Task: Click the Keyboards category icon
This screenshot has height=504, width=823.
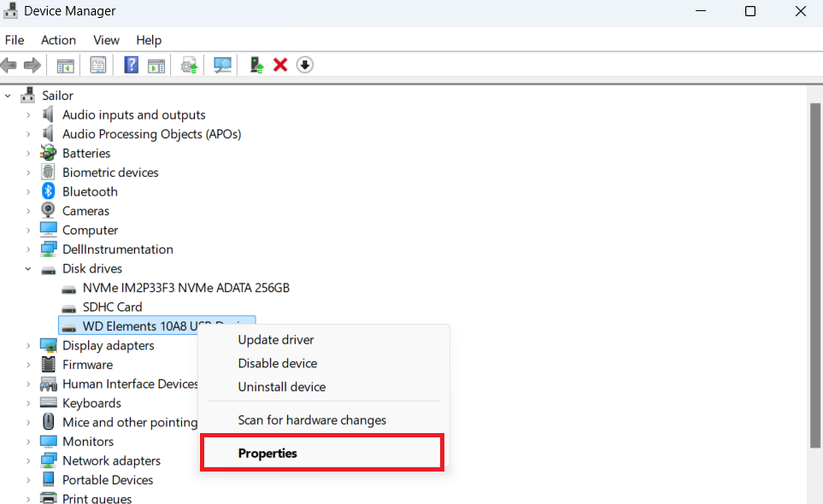Action: (49, 402)
